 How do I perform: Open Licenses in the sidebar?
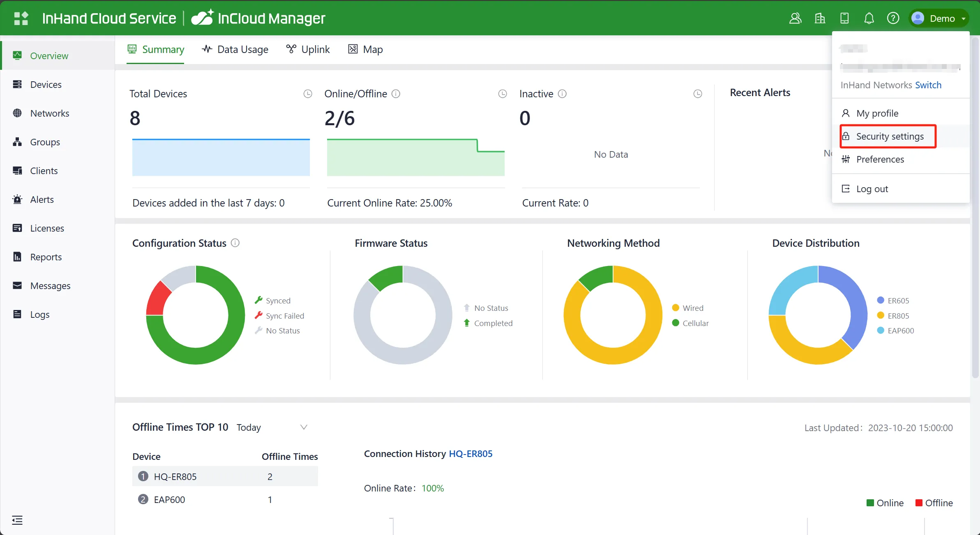pyautogui.click(x=58, y=228)
